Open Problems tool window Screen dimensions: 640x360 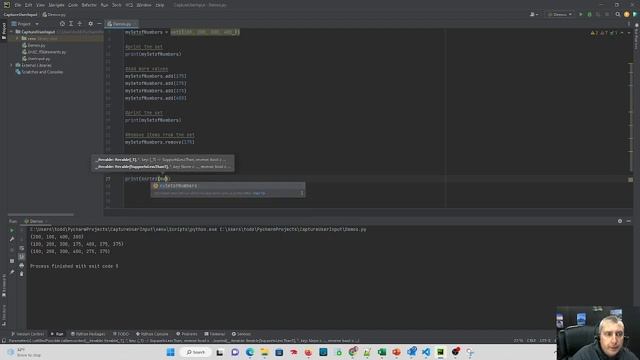pyautogui.click(x=187, y=334)
